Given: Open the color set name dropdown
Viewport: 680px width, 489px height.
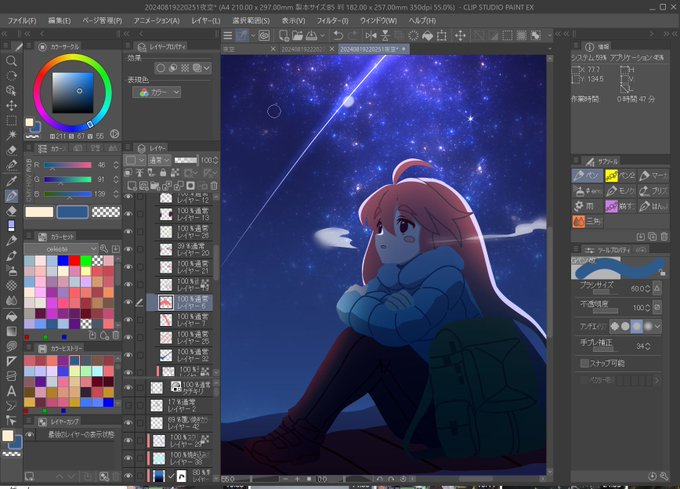Looking at the screenshot, I should (x=61, y=249).
